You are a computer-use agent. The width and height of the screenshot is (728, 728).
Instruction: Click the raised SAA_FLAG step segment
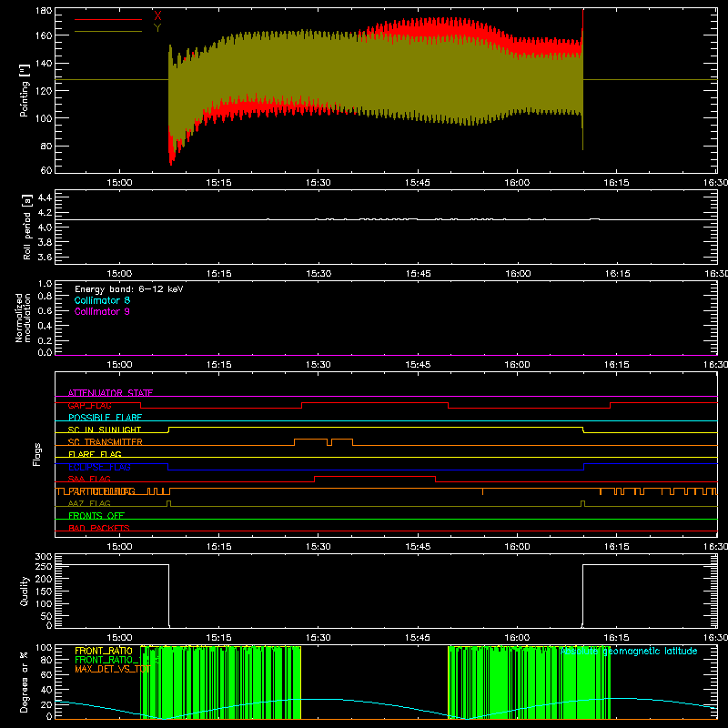coord(375,476)
